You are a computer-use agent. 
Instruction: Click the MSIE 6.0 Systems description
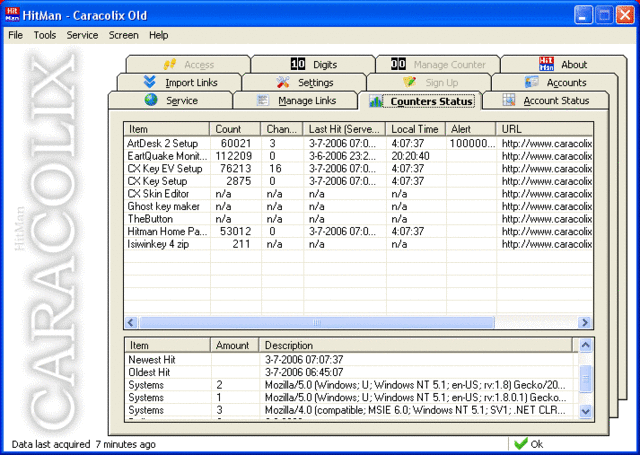415,410
